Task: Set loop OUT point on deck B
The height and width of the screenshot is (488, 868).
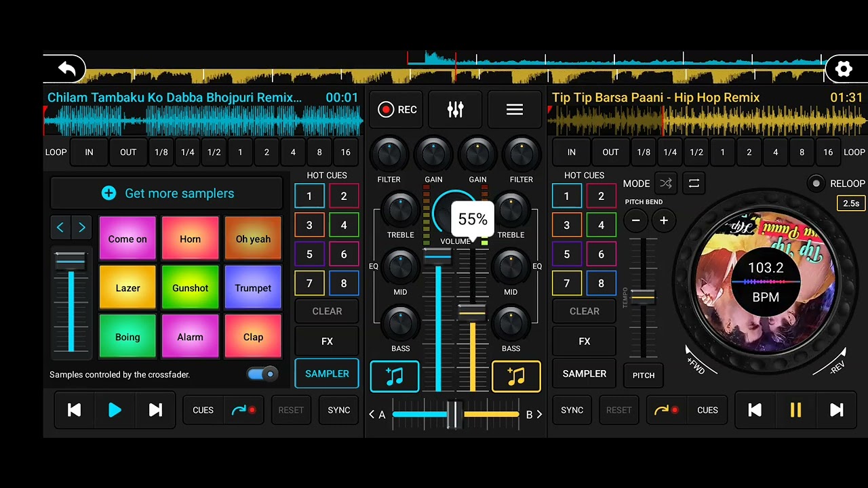Action: point(610,152)
